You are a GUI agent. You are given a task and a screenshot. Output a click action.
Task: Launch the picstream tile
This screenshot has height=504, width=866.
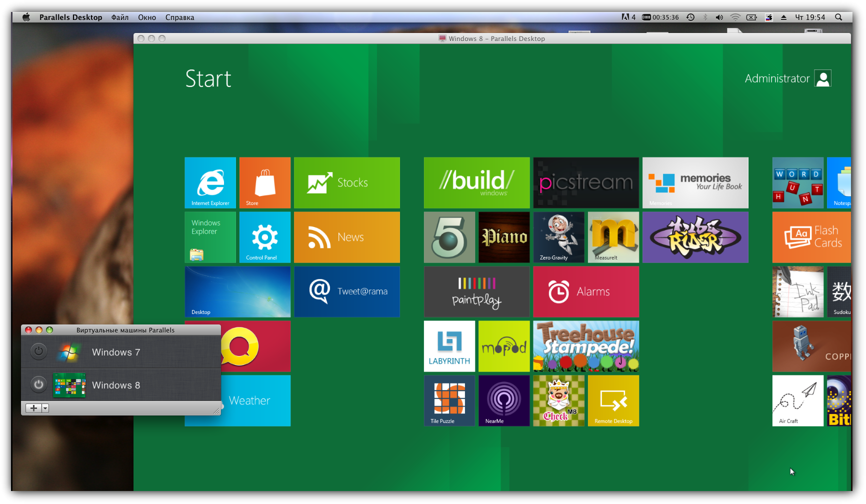click(x=586, y=182)
